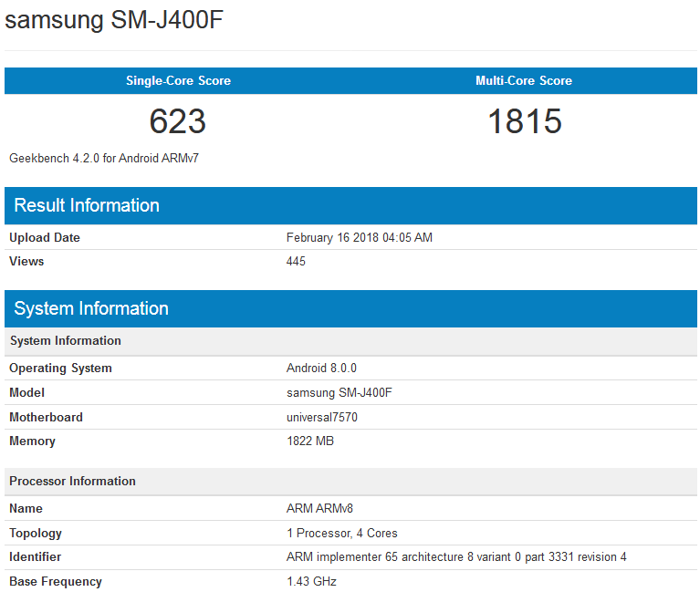700x592 pixels.
Task: Select the Single-Core Score header
Action: point(178,81)
